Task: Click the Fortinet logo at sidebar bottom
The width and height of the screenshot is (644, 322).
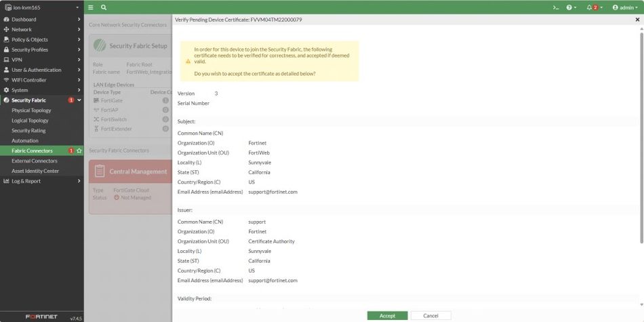Action: point(41,317)
